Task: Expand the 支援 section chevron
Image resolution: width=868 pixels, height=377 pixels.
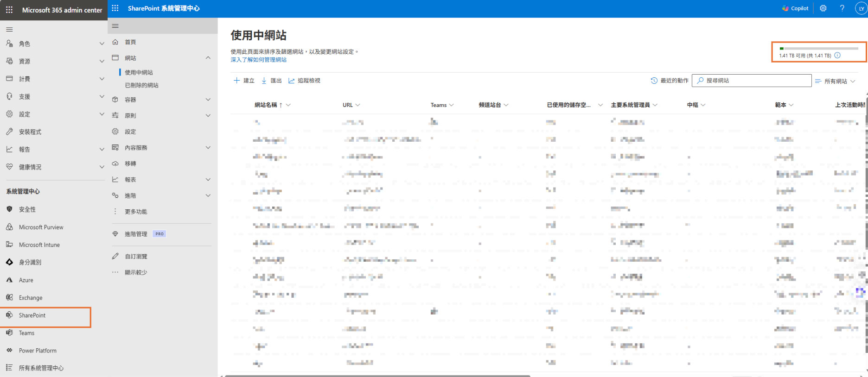Action: coord(102,96)
